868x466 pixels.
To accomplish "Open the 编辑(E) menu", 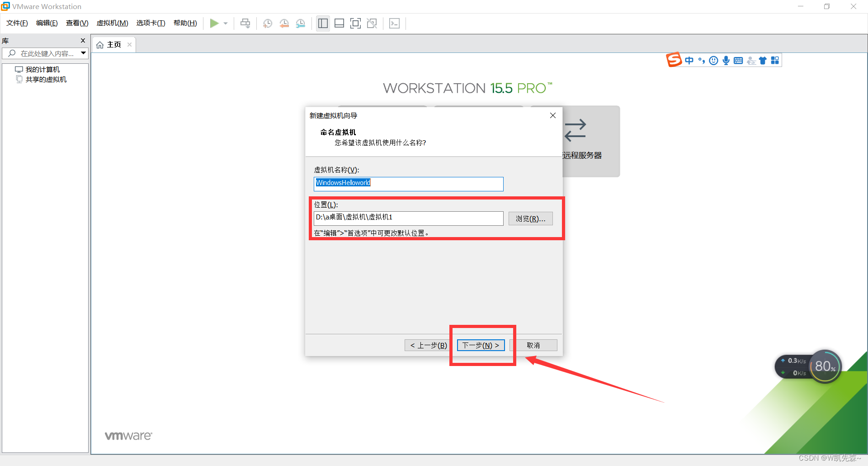I will click(x=47, y=23).
